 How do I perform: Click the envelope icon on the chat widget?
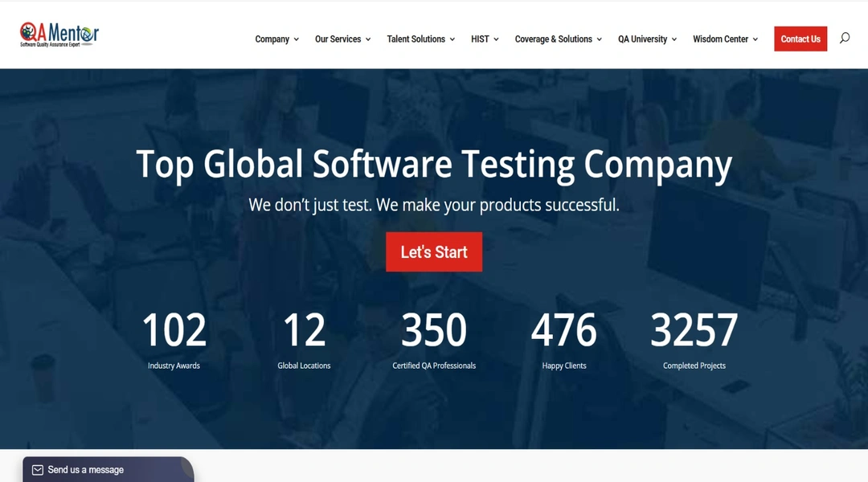click(x=37, y=469)
